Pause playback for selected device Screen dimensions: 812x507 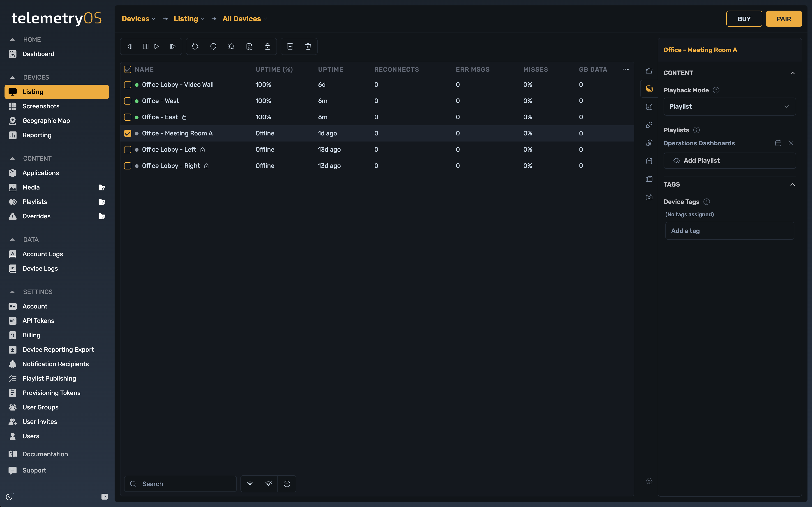[145, 46]
